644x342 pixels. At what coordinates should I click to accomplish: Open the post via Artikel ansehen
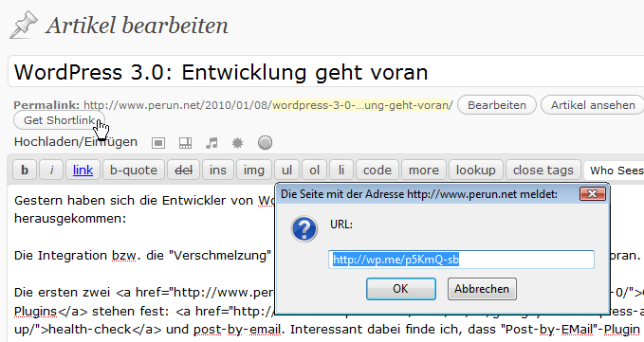coord(593,105)
